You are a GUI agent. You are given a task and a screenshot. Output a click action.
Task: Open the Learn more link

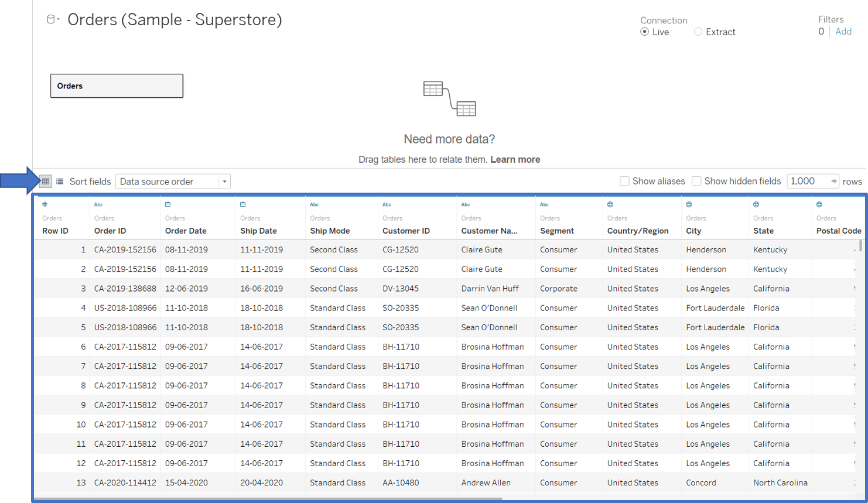point(515,159)
